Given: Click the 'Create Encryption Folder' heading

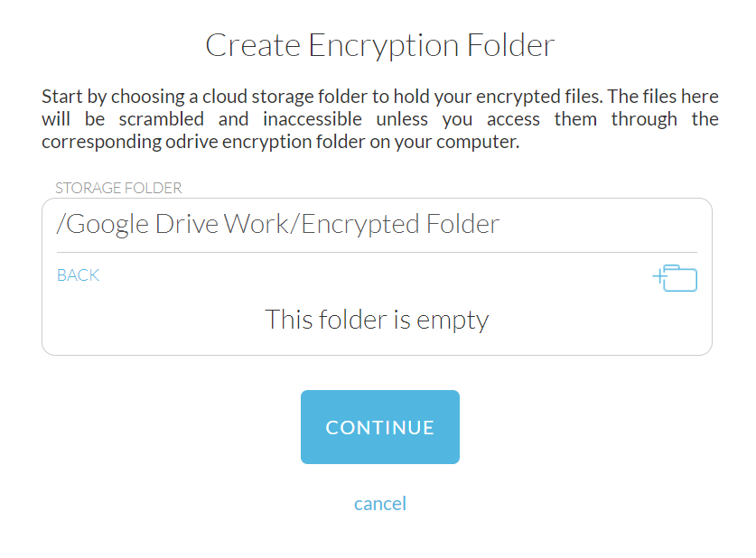Looking at the screenshot, I should 379,45.
